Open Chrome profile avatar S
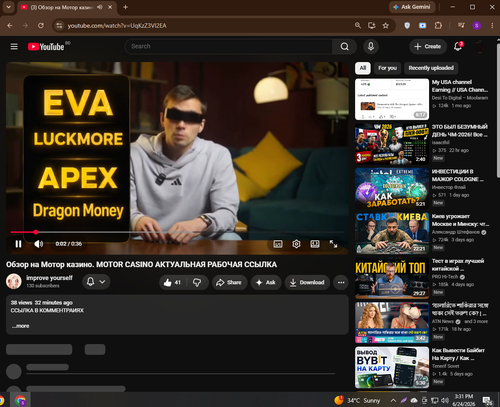The image size is (500, 407). tap(477, 26)
